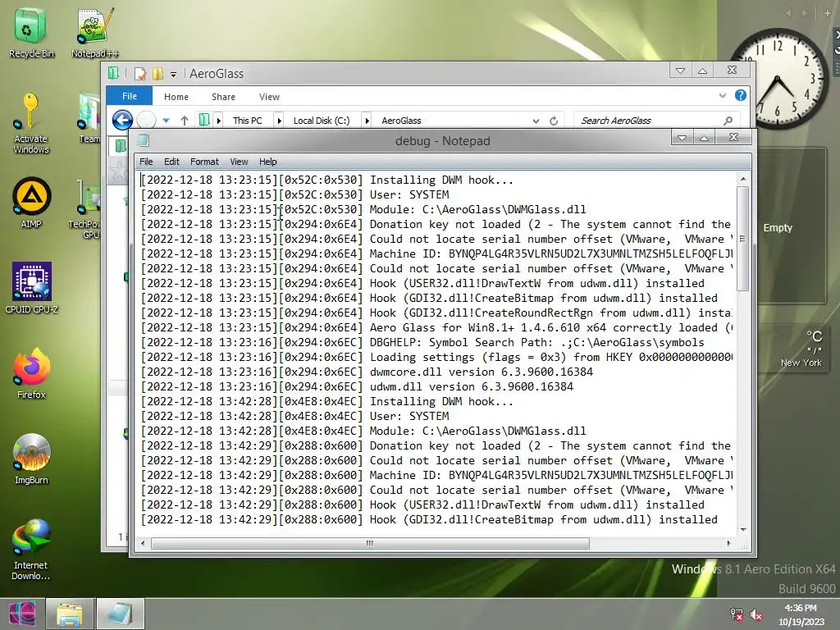Open File Explorer from the taskbar
This screenshot has width=840, height=630.
[x=70, y=614]
